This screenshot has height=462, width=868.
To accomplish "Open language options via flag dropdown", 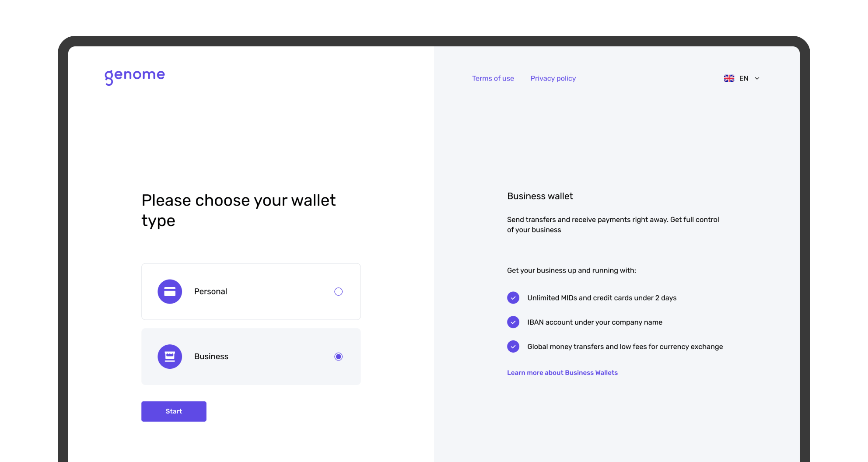I will click(x=728, y=78).
